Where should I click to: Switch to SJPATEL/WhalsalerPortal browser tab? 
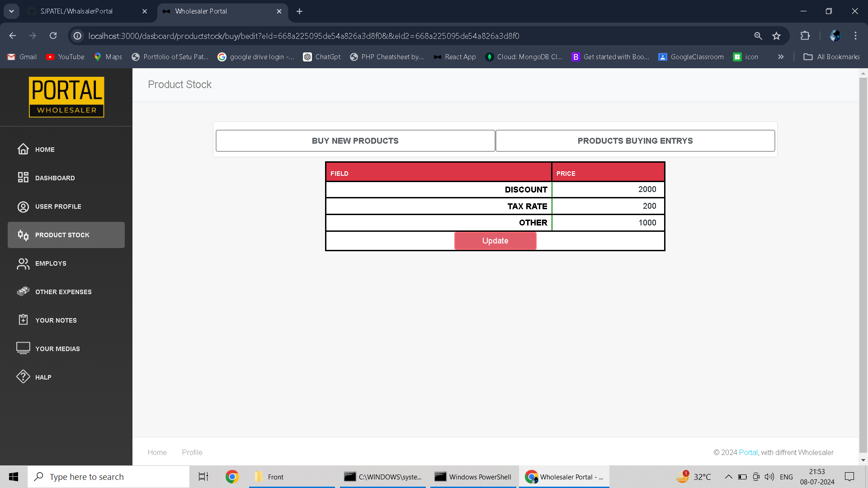77,11
